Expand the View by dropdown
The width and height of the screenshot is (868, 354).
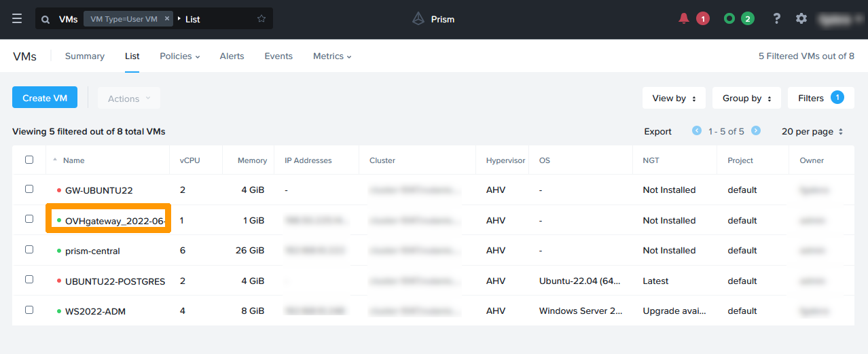tap(674, 98)
